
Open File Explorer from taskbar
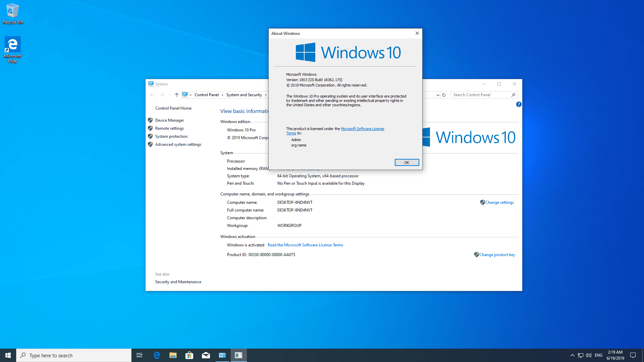tap(173, 355)
